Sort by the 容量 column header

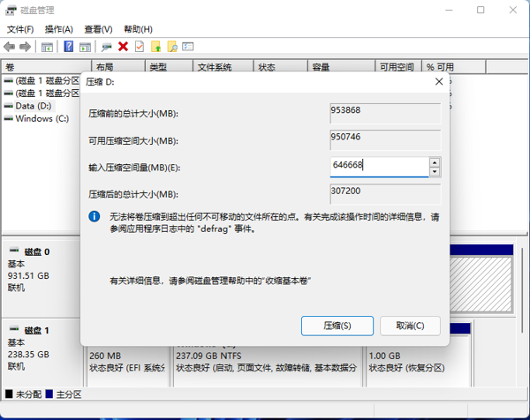click(x=341, y=67)
